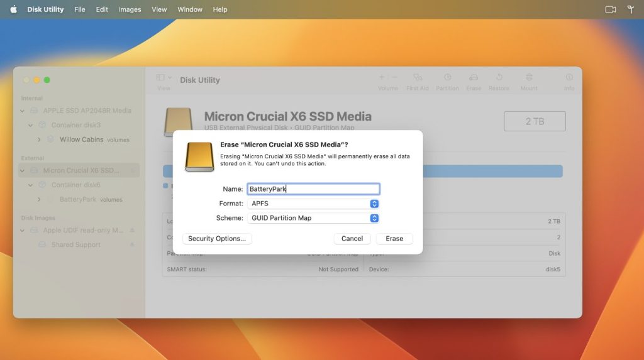Click the Name field containing BatteryPark
The height and width of the screenshot is (360, 644).
313,189
